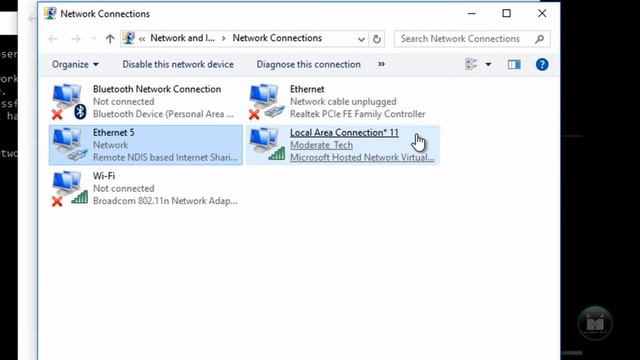640x360 pixels.
Task: Maximize the Network Connections window
Action: [x=507, y=13]
